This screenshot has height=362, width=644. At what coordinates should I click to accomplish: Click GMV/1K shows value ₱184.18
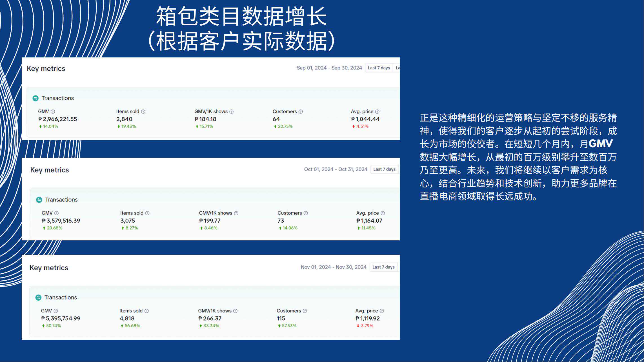pyautogui.click(x=205, y=119)
